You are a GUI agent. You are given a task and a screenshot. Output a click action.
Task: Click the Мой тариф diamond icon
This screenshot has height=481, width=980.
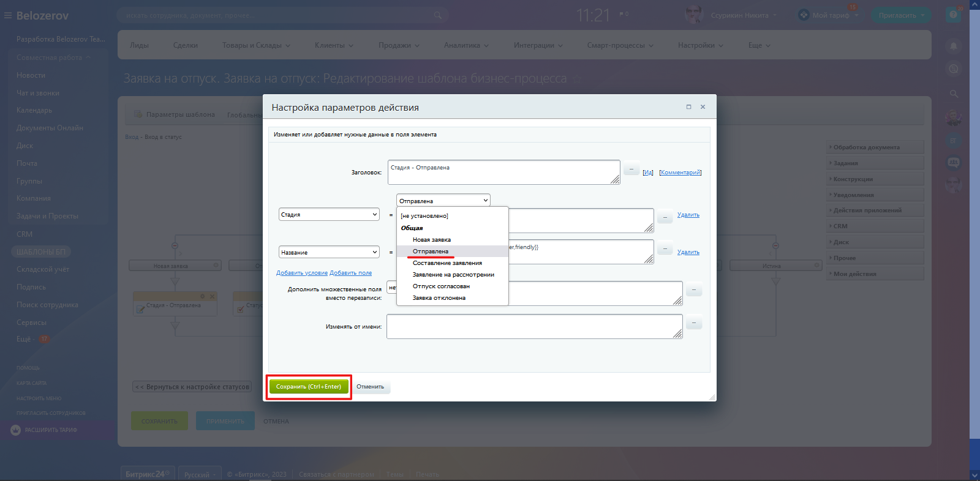[804, 15]
